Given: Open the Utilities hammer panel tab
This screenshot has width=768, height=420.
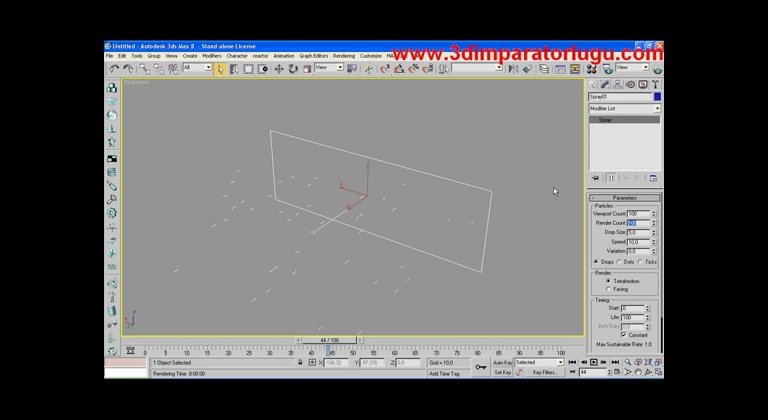Looking at the screenshot, I should tap(655, 84).
